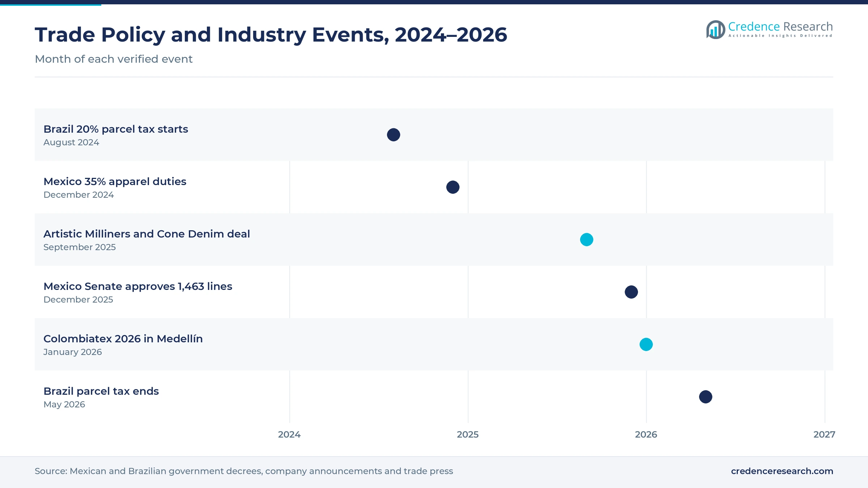Click the Artistic Milliners and Cone Denim dot
Viewport: 868px width, 488px height.
[x=587, y=240]
